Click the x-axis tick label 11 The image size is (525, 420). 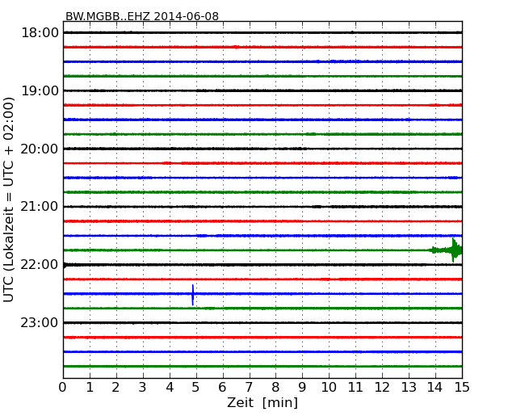(x=355, y=388)
